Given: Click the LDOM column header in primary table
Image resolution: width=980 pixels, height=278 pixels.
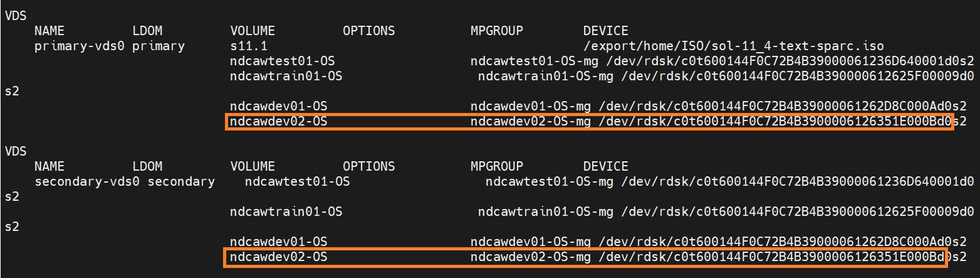Looking at the screenshot, I should tap(147, 31).
